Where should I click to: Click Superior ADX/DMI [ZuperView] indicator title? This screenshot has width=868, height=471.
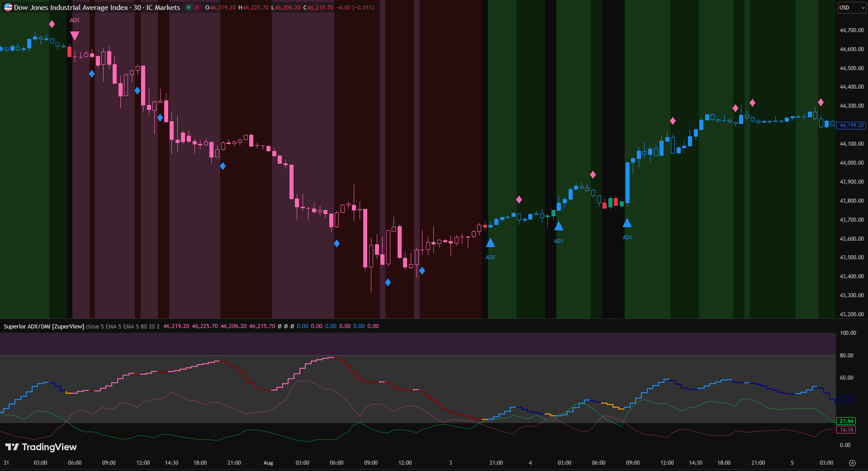point(44,326)
